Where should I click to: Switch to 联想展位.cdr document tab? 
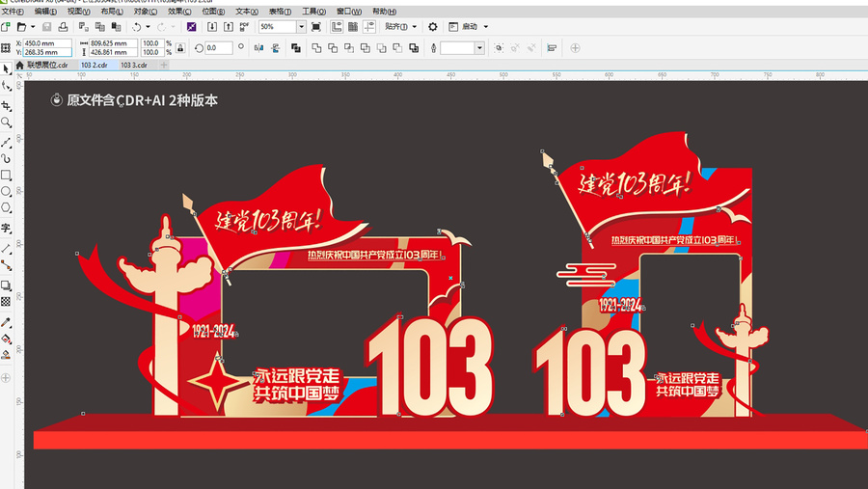pyautogui.click(x=47, y=65)
